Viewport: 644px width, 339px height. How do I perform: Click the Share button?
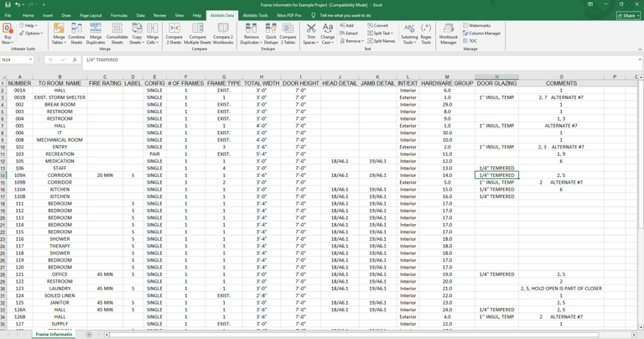[628, 15]
